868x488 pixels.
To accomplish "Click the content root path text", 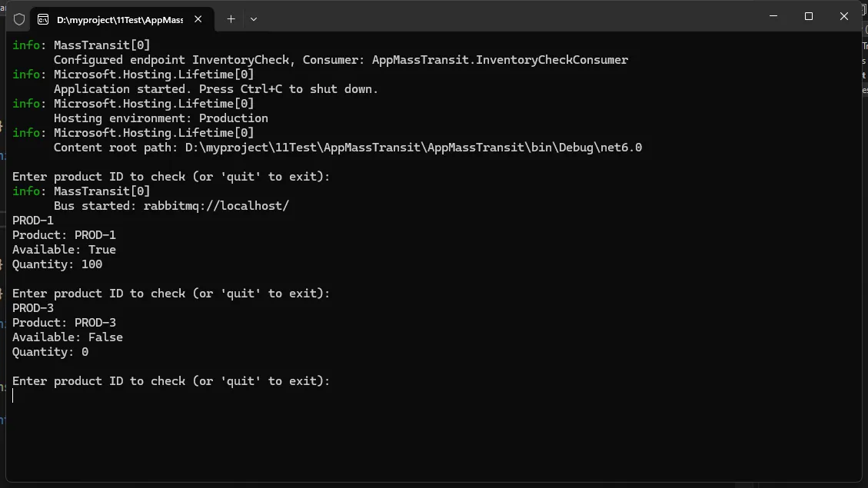I will pos(348,148).
